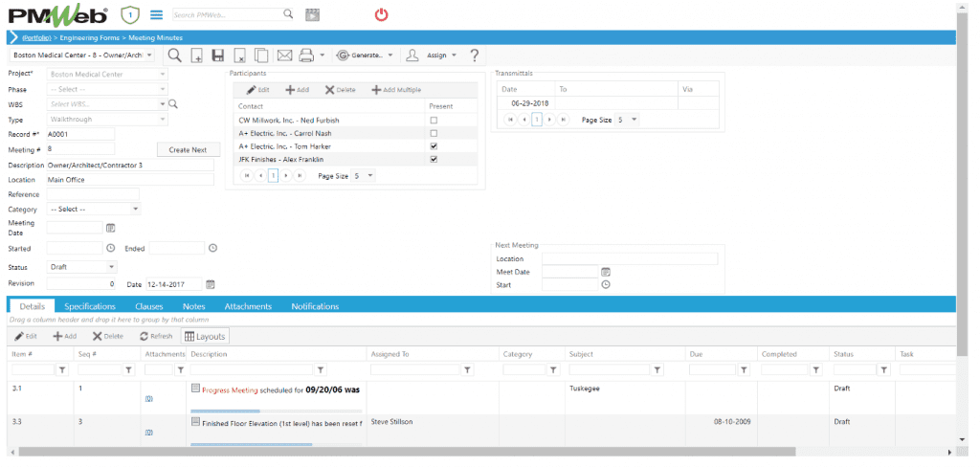Open the Print options dropdown arrow
Viewport: 980px width, 467px height.
coord(322,56)
